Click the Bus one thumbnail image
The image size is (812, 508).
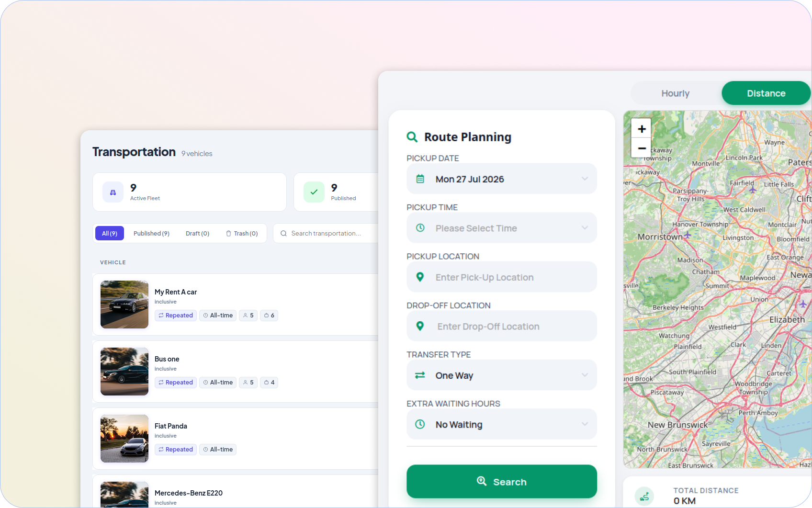tap(124, 372)
